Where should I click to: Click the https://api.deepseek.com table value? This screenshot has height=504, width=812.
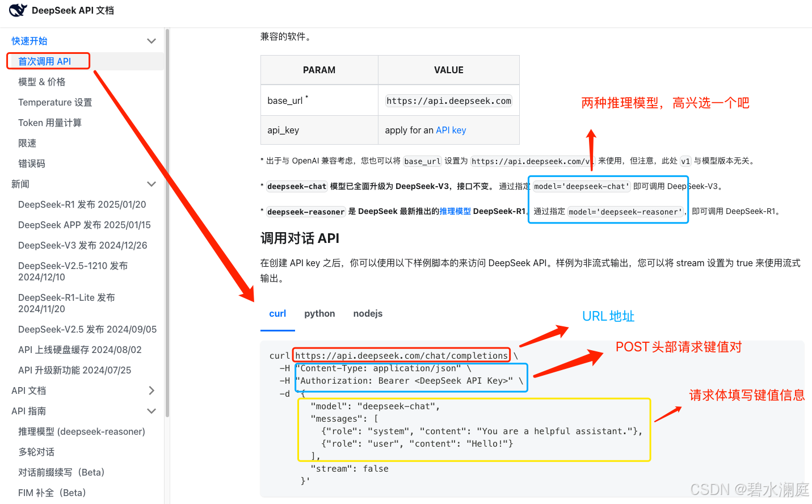coord(449,100)
